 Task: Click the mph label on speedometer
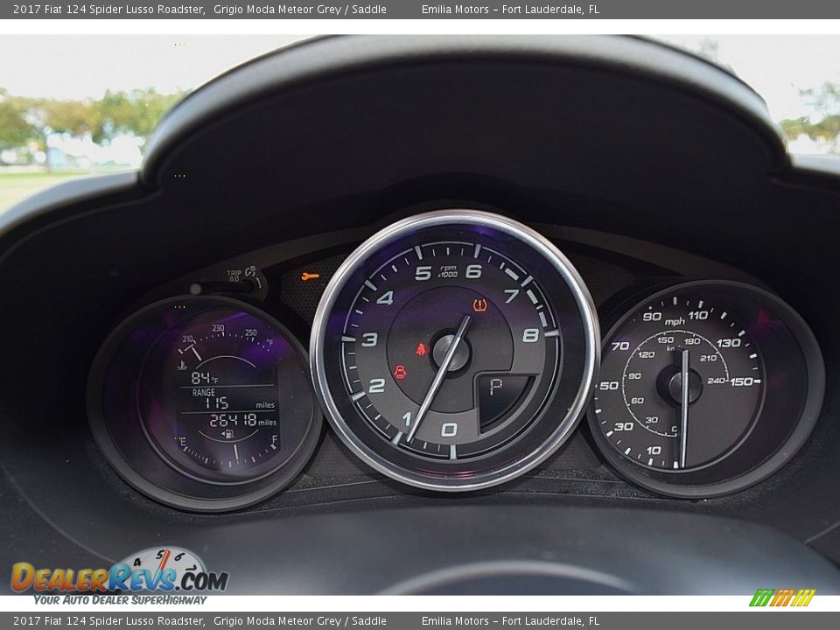pos(675,321)
